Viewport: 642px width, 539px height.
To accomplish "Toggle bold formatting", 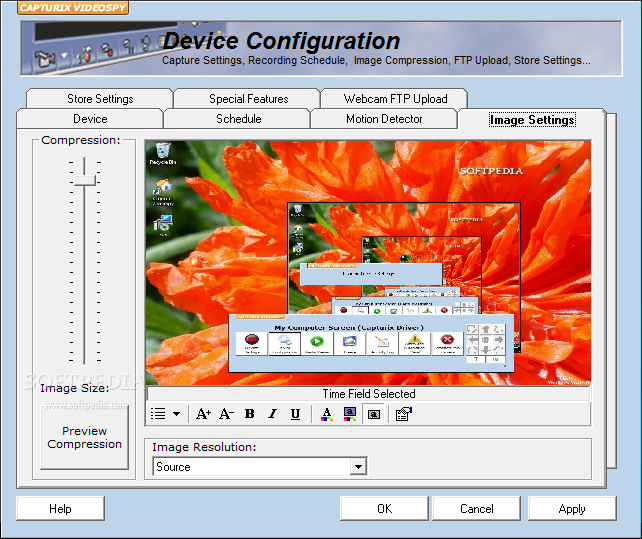I will tap(249, 414).
